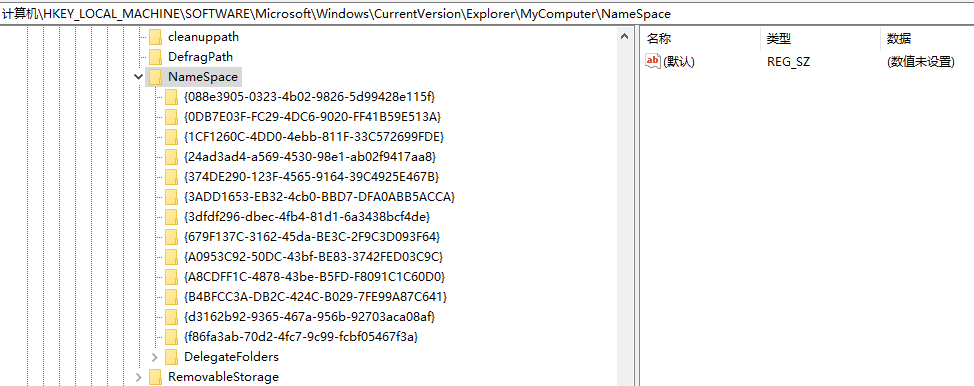Select key {f86fa3ab-70d2-4fc7-9c99-fcbf05467f3a}
974x386 pixels.
[301, 337]
